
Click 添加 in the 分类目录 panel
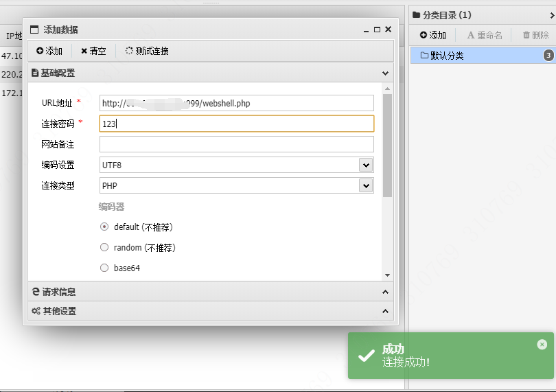pyautogui.click(x=433, y=35)
